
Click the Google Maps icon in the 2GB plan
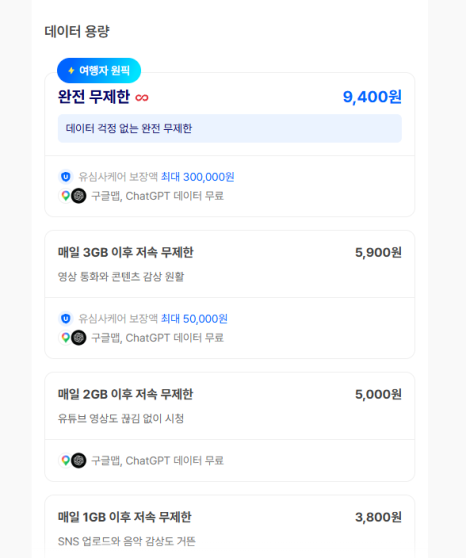click(66, 460)
